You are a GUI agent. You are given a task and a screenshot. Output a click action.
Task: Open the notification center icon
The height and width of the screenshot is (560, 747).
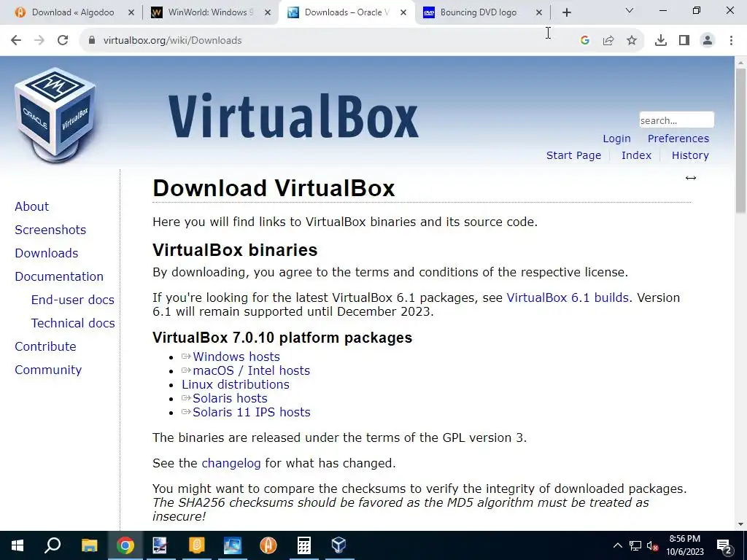(724, 545)
